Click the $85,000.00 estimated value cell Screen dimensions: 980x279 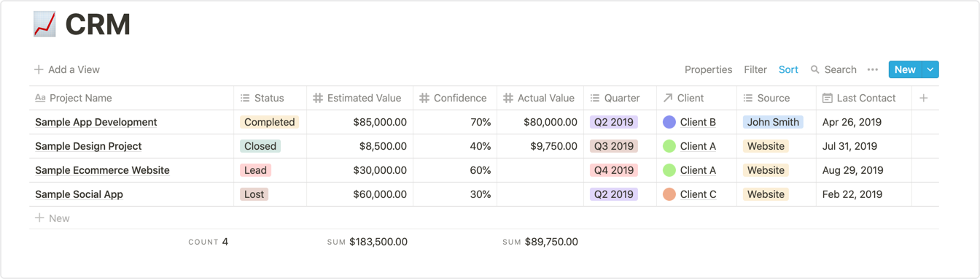[x=359, y=122]
